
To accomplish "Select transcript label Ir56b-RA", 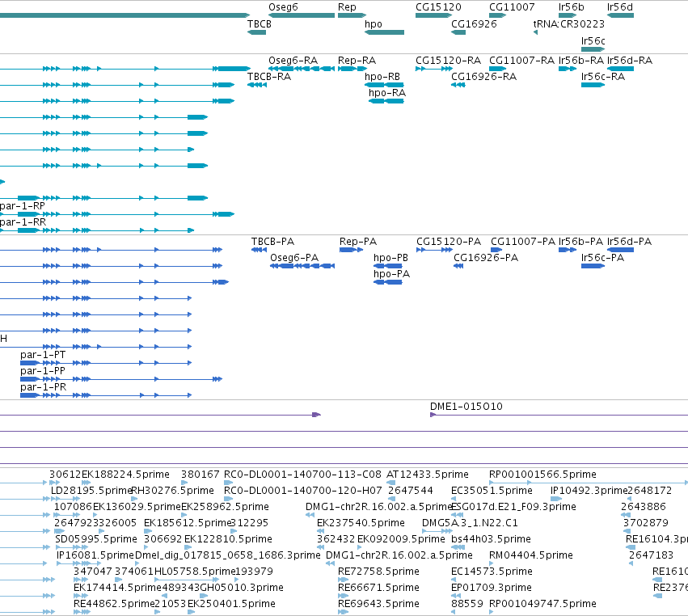I will [x=581, y=61].
